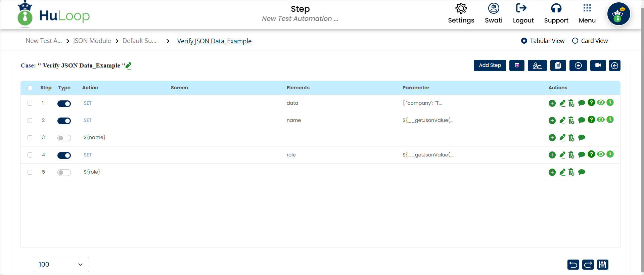644x275 pixels.
Task: Click the delete trash icon for step 5
Action: pyautogui.click(x=571, y=172)
